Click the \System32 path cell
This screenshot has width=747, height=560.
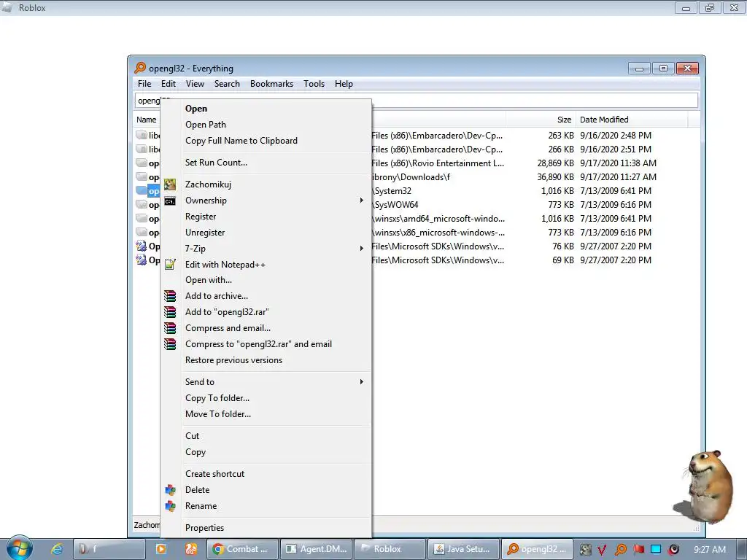tap(392, 191)
